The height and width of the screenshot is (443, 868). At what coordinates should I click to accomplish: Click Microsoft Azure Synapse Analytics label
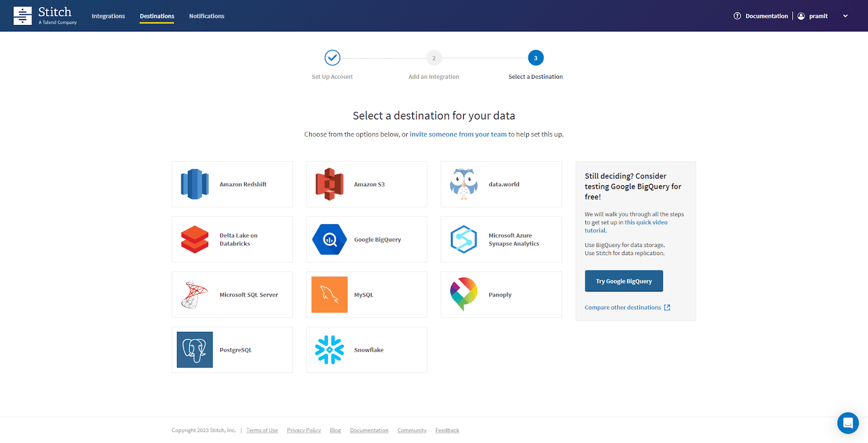click(x=514, y=239)
